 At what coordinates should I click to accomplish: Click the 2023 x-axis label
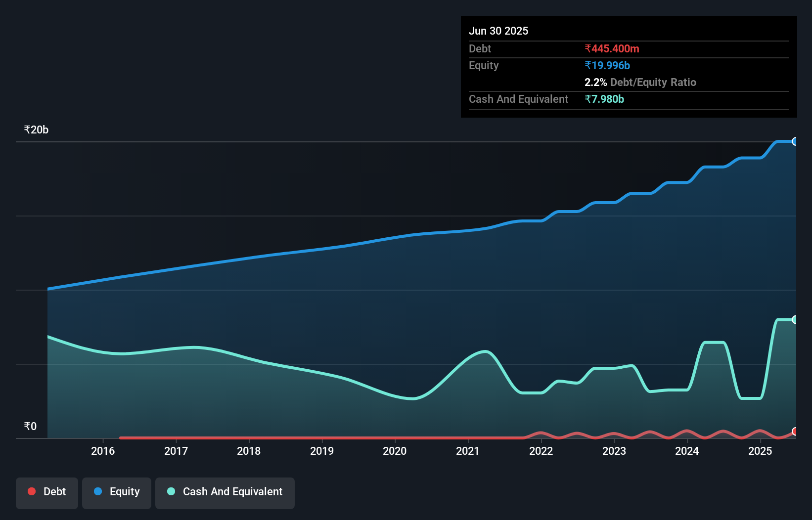point(614,451)
